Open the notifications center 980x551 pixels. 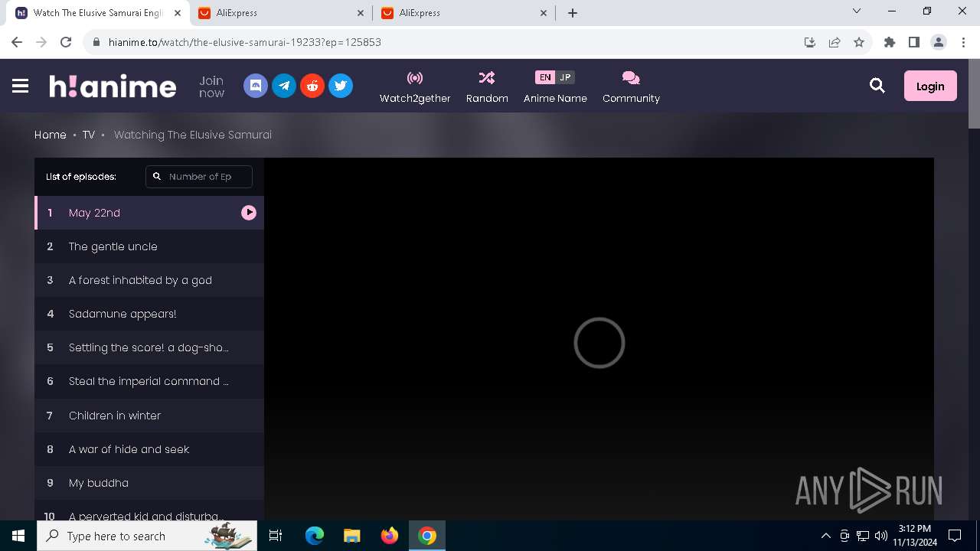point(955,536)
